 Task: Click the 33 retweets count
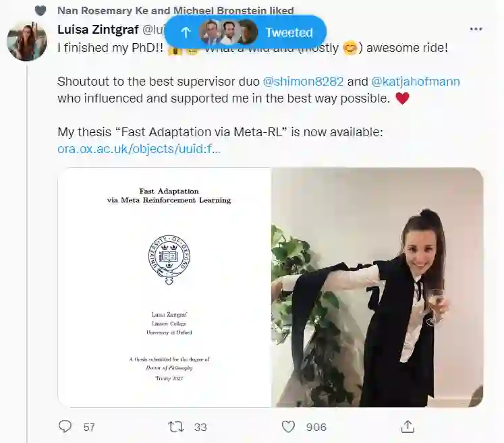(200, 427)
